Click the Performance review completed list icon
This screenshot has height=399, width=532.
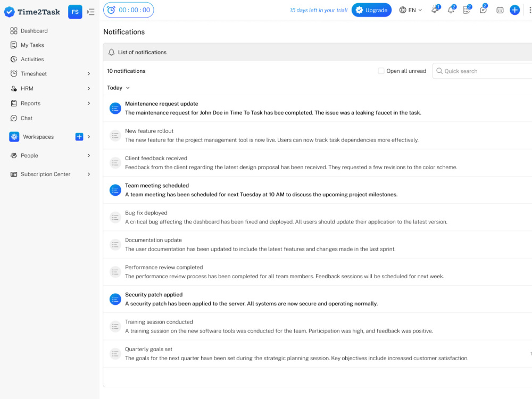coord(115,272)
